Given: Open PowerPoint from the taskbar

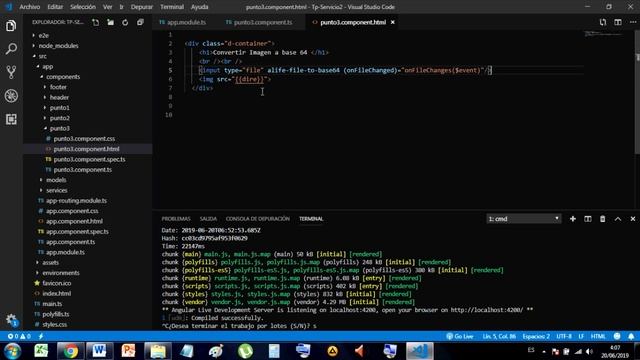Looking at the screenshot, I should [128, 351].
